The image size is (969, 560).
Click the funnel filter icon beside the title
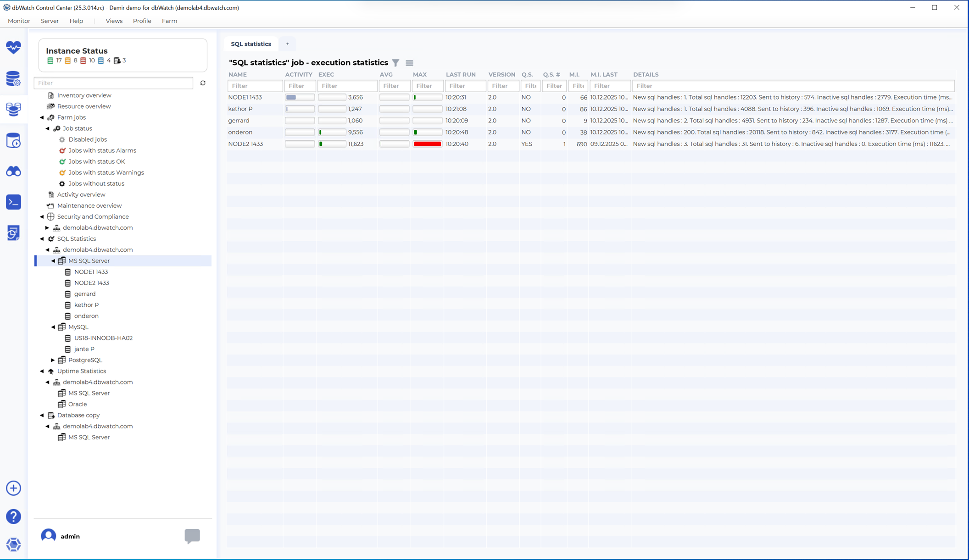pyautogui.click(x=395, y=63)
